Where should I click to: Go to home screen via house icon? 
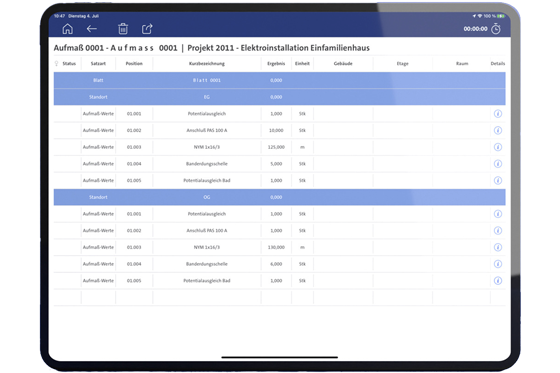click(x=68, y=29)
